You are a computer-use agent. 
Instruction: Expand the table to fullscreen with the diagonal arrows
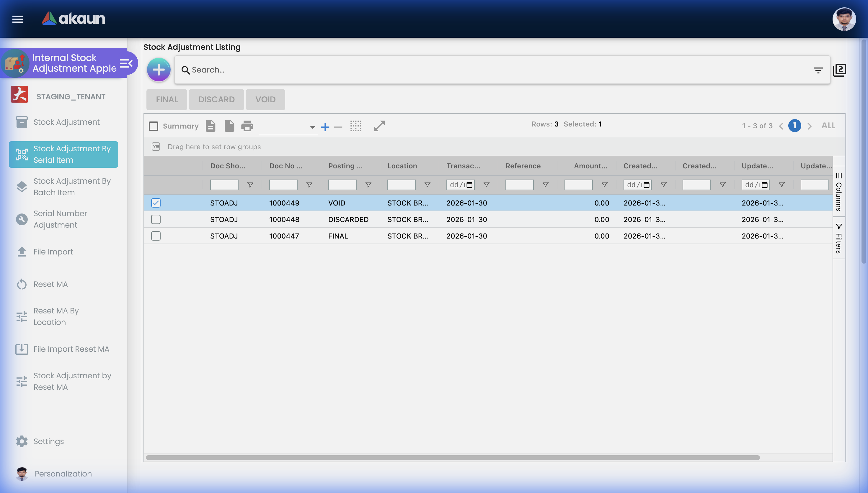(x=379, y=126)
